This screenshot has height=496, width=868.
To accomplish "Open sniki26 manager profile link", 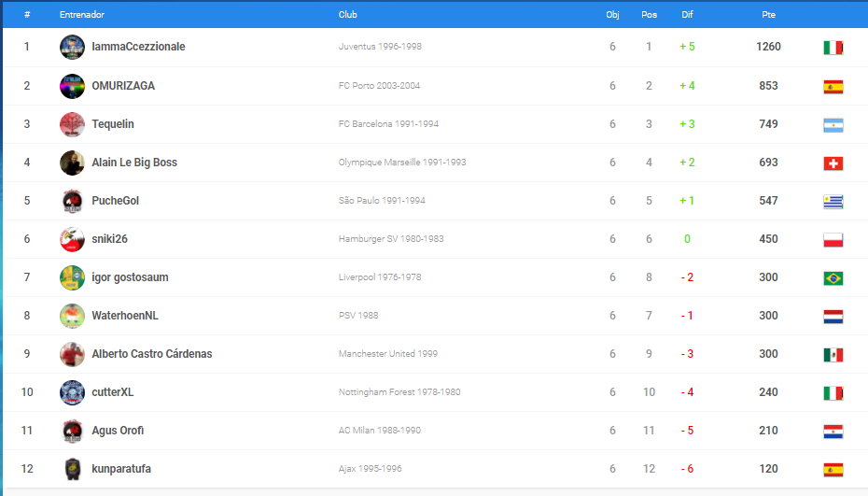I will click(109, 239).
